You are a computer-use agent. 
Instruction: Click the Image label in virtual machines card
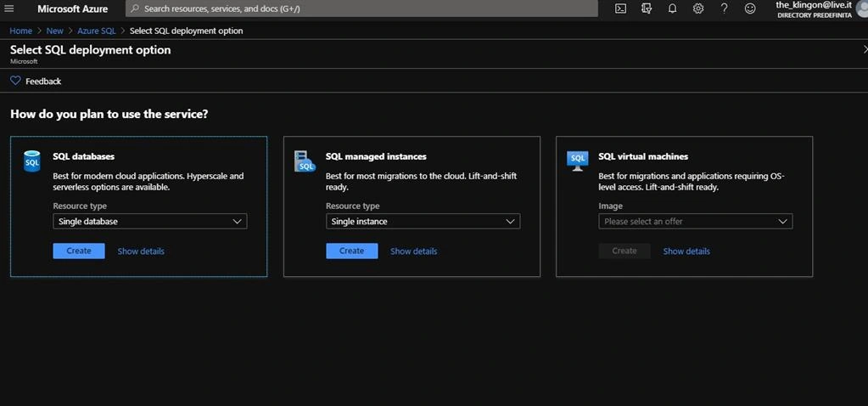click(611, 206)
